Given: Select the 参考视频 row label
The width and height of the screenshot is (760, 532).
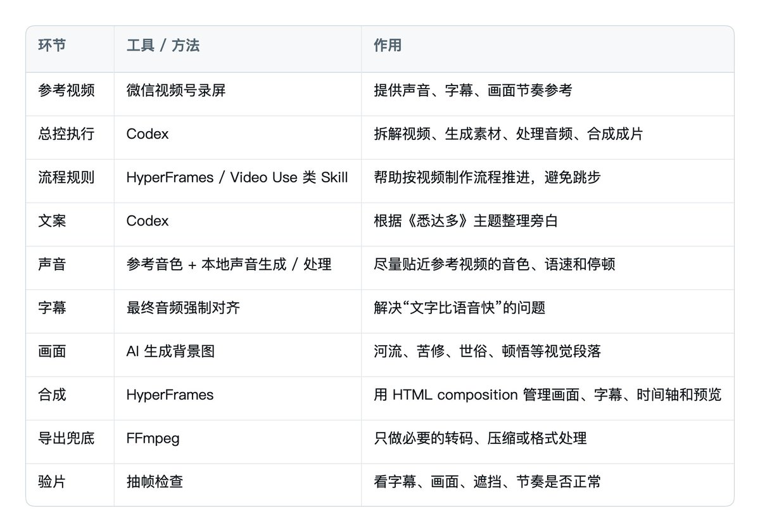Looking at the screenshot, I should 66,91.
